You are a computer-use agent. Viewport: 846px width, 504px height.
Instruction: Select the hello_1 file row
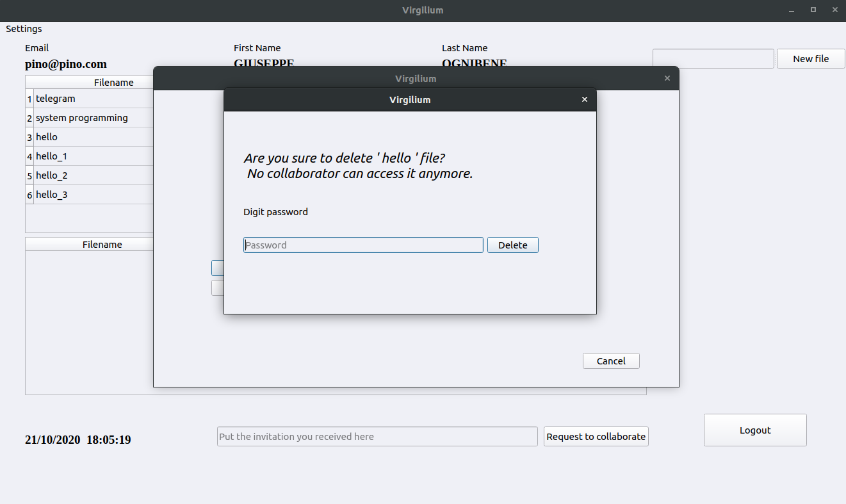click(x=94, y=156)
